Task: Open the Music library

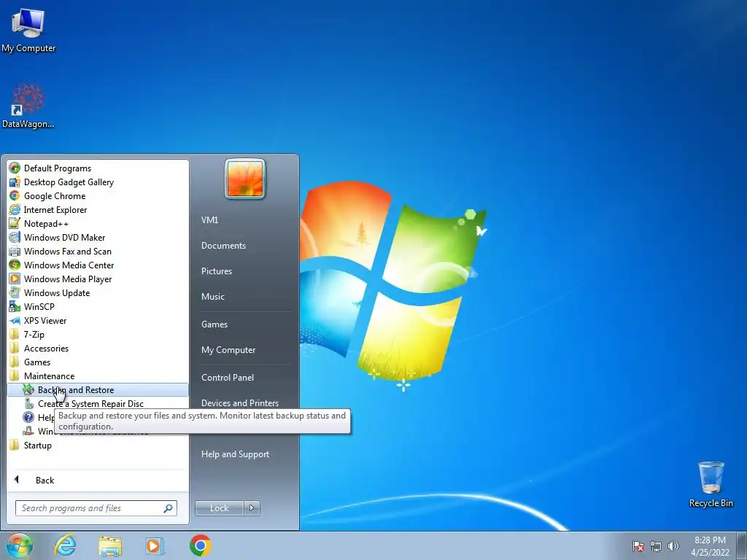Action: coord(212,297)
